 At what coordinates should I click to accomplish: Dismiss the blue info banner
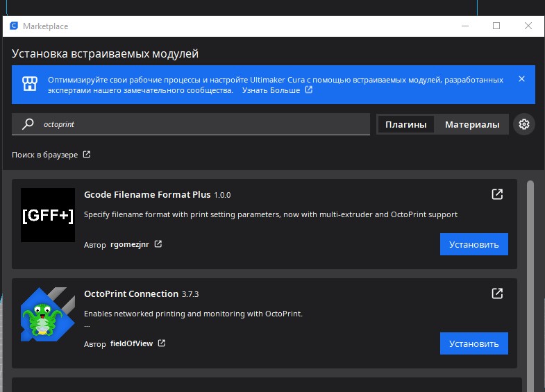coord(521,79)
